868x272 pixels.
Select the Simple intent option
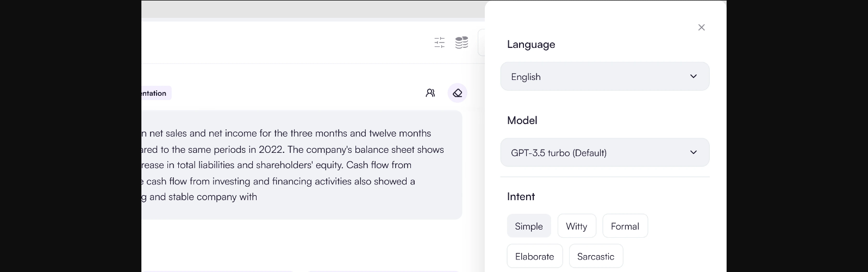click(529, 226)
